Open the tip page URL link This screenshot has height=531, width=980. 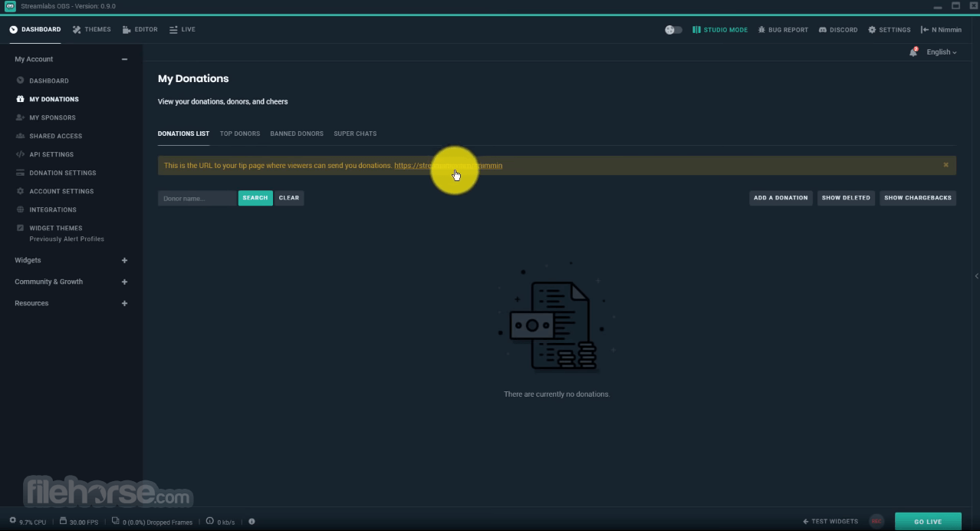pyautogui.click(x=449, y=165)
